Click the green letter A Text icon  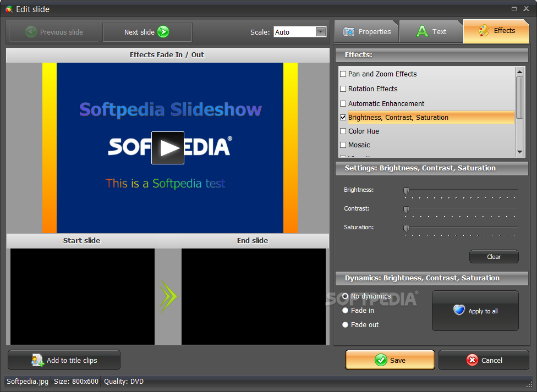[x=422, y=31]
